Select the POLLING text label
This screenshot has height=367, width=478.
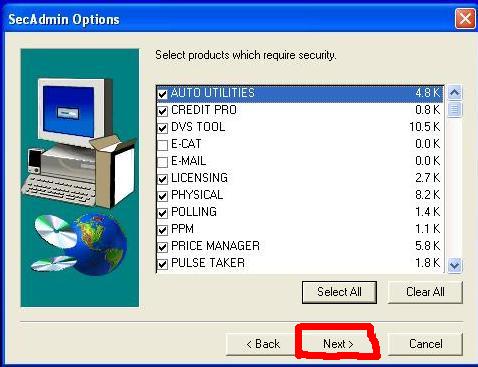click(x=194, y=212)
